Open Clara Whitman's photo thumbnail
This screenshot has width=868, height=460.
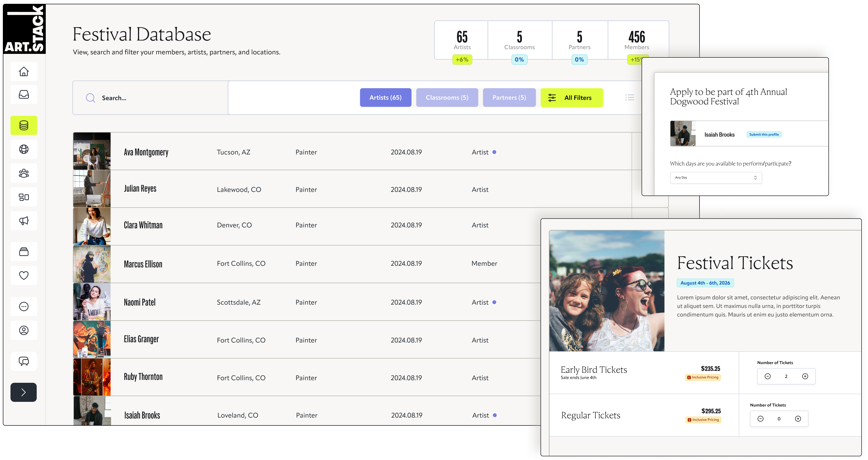click(92, 226)
